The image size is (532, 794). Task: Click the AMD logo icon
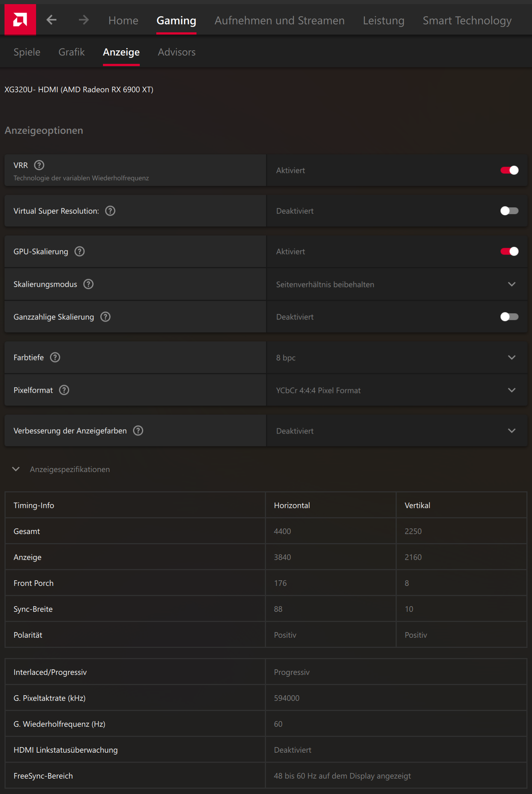[x=20, y=20]
